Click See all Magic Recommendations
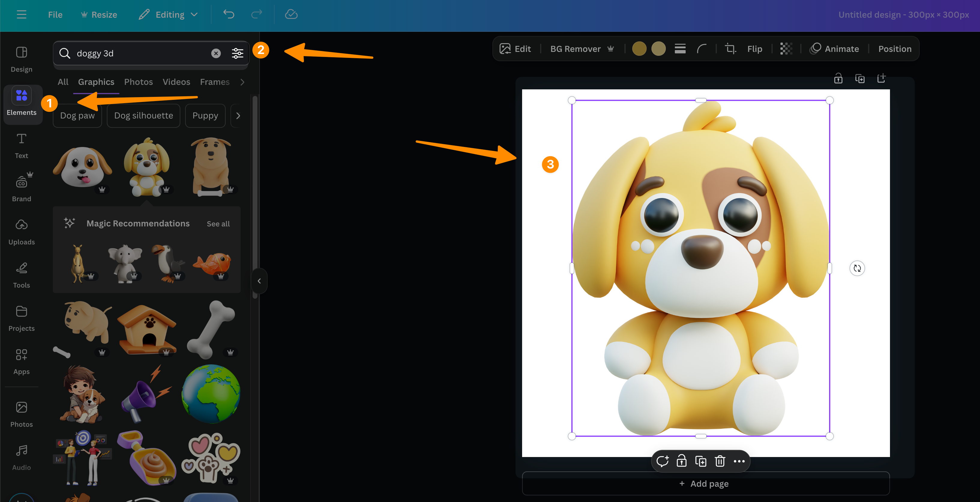980x502 pixels. coord(218,224)
